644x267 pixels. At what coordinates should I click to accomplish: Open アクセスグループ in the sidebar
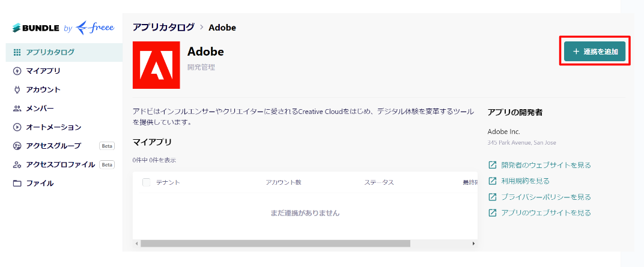(x=64, y=146)
